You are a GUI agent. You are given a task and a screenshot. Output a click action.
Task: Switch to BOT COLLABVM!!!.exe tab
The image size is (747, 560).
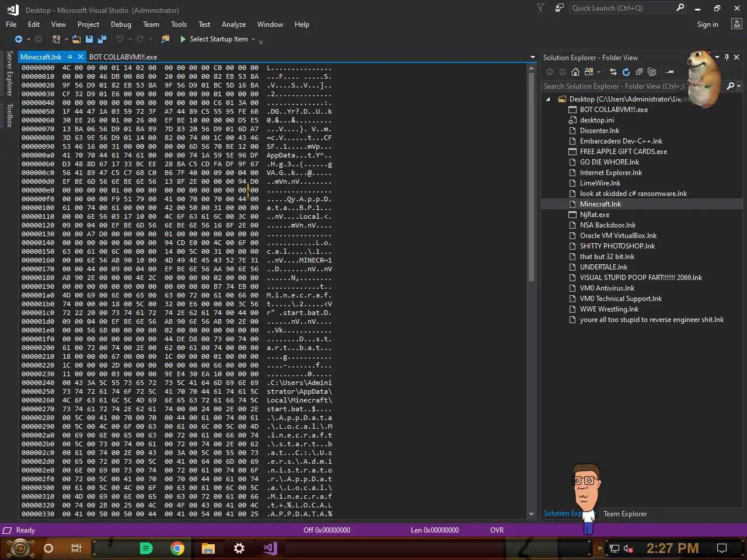point(123,57)
